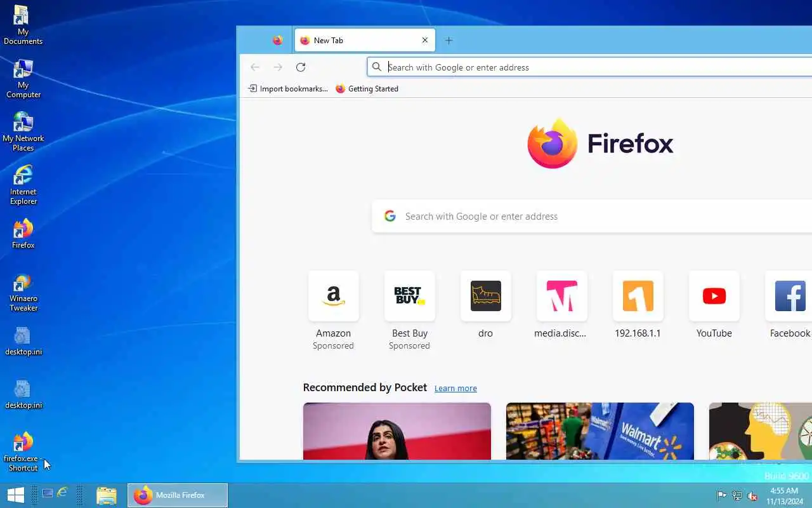The height and width of the screenshot is (508, 812).
Task: Select the lower desktop.ini file
Action: [23, 394]
